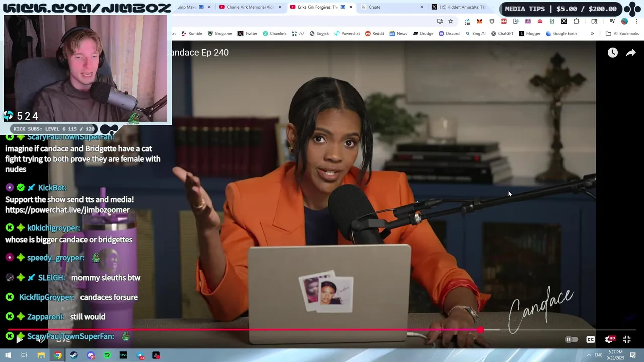Viewport: 644px width, 362px height.
Task: Open the /x/ bookmark
Action: click(x=298, y=34)
